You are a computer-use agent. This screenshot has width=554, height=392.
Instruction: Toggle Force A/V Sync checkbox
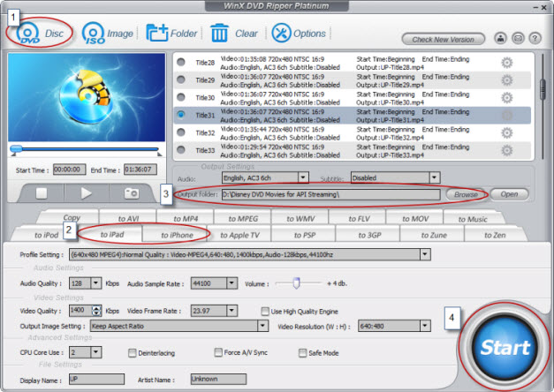[218, 352]
